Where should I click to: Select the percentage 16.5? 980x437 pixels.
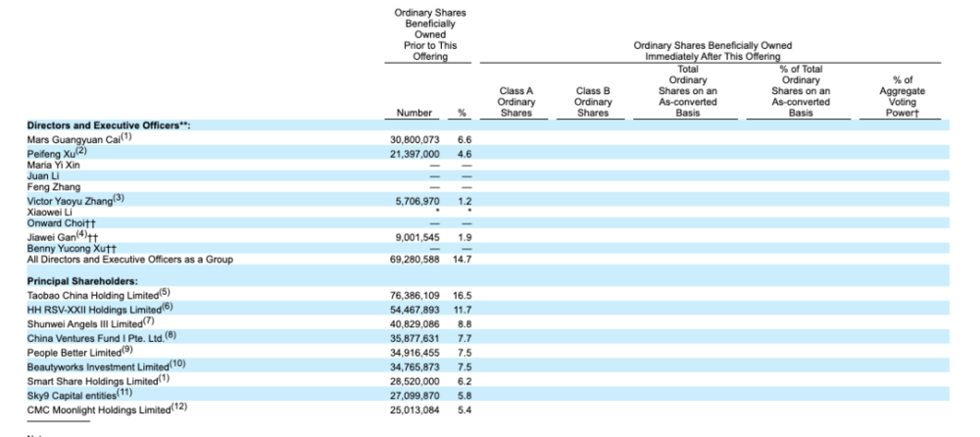(462, 295)
